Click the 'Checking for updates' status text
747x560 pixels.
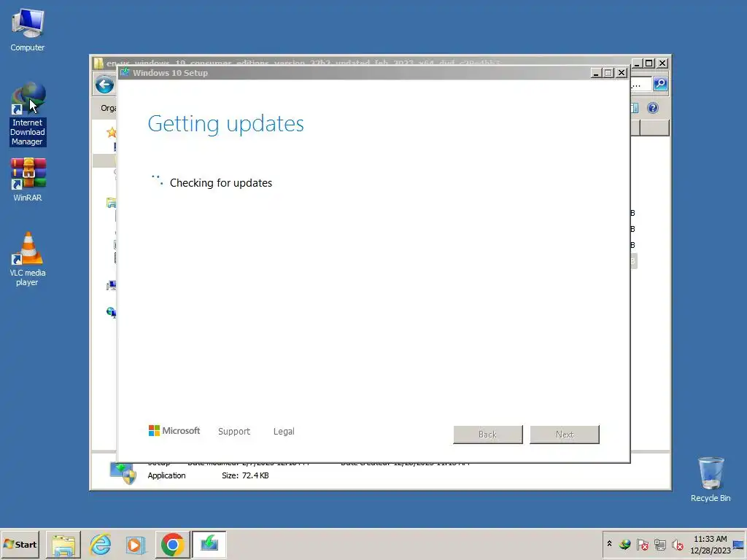[x=221, y=183]
